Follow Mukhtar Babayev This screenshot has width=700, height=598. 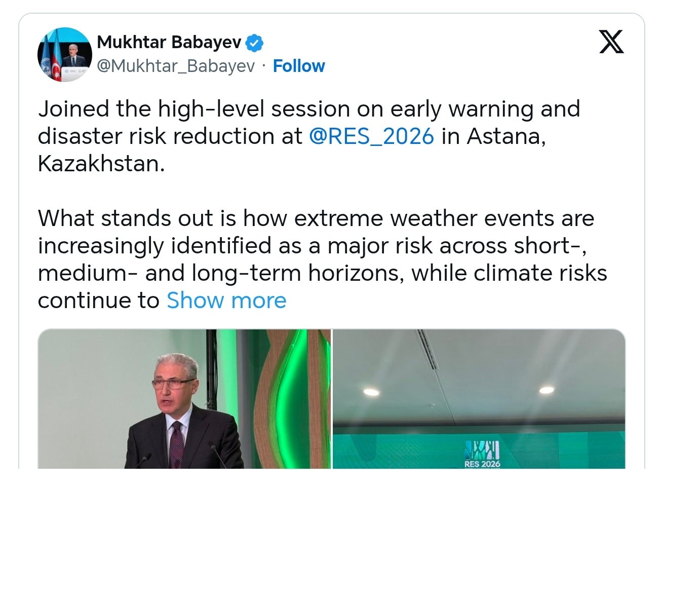(298, 66)
